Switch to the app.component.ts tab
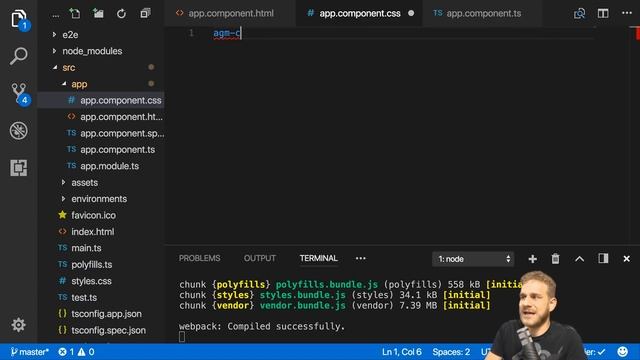This screenshot has height=360, width=640. [x=483, y=13]
